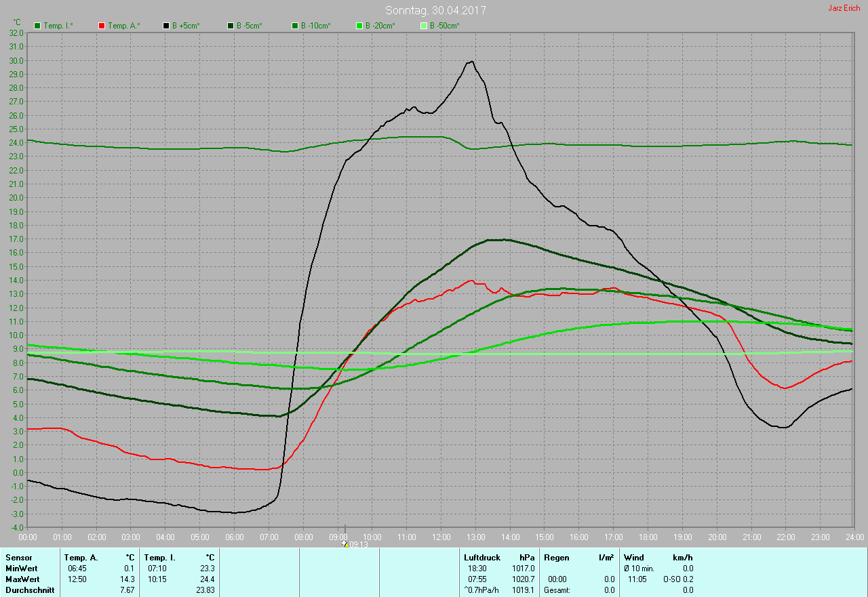Select the Temp. A. column header
Viewport: 868px width, 597px height.
(x=81, y=557)
